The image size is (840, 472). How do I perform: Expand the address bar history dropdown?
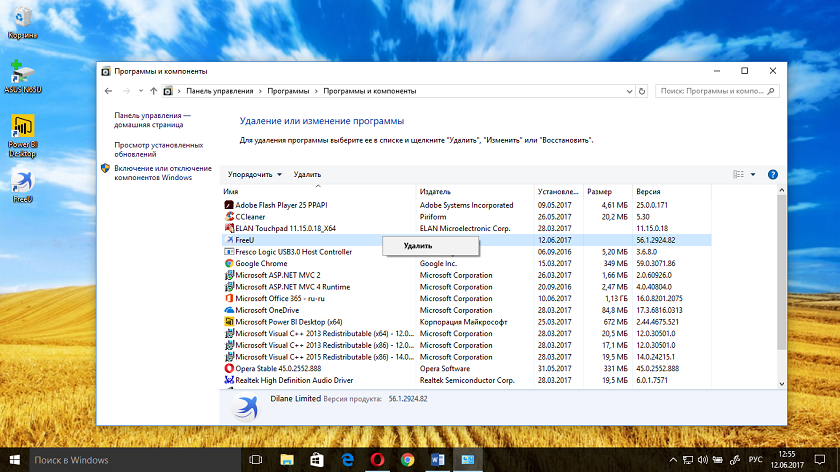629,91
